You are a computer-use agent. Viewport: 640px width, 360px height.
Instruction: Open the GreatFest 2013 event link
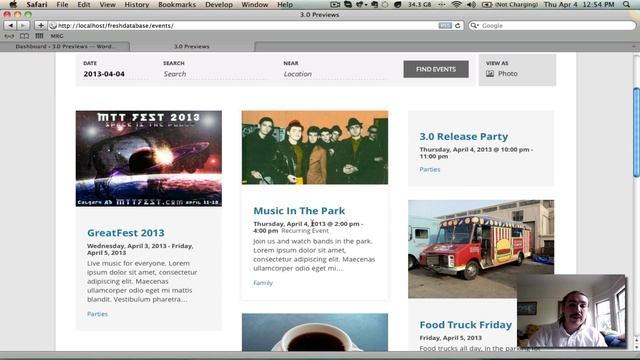(x=126, y=233)
